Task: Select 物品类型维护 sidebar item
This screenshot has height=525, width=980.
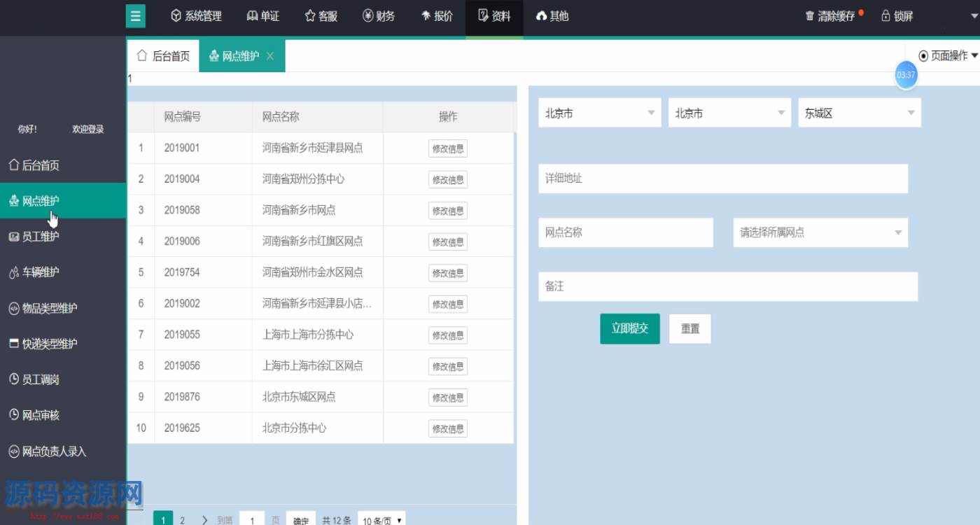Action: click(x=49, y=308)
